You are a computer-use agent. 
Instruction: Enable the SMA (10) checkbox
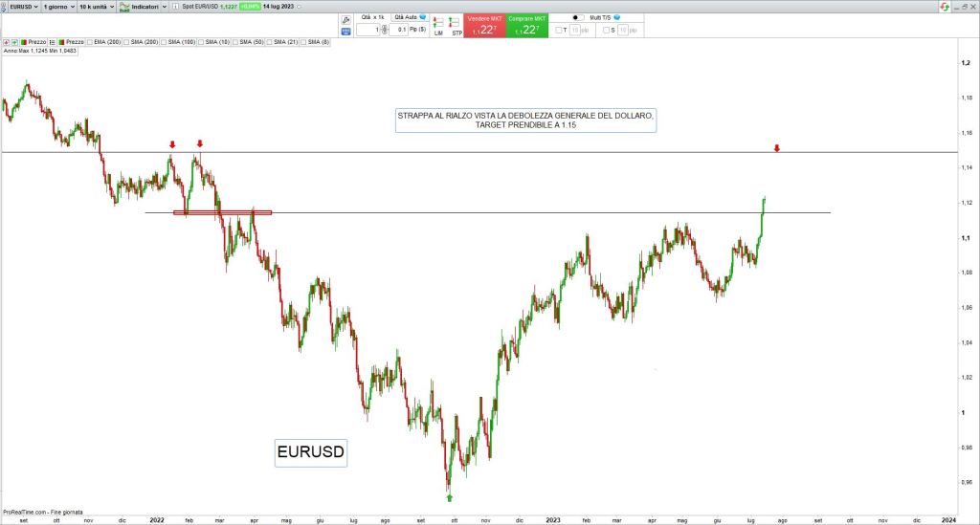(x=201, y=42)
